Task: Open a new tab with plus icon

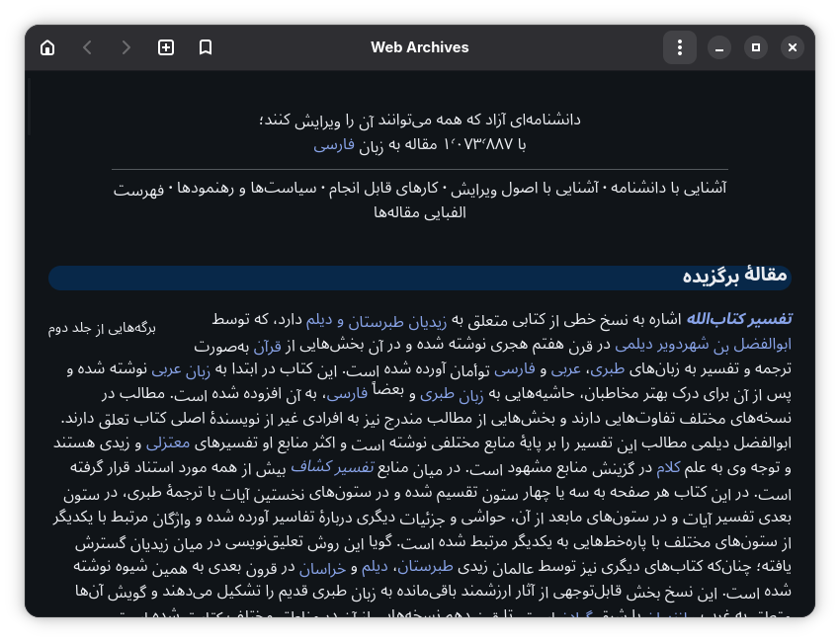Action: (x=166, y=47)
